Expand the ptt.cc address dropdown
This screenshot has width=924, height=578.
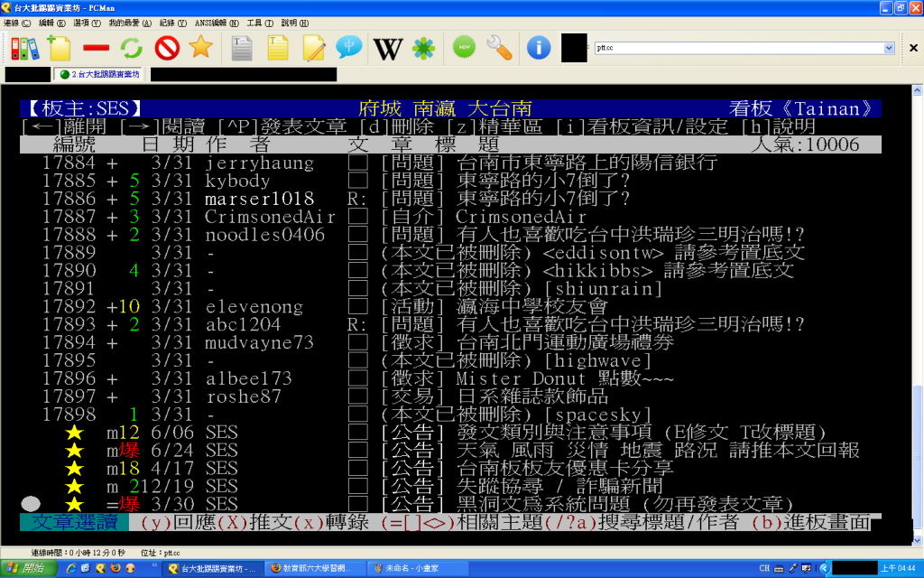coord(889,47)
